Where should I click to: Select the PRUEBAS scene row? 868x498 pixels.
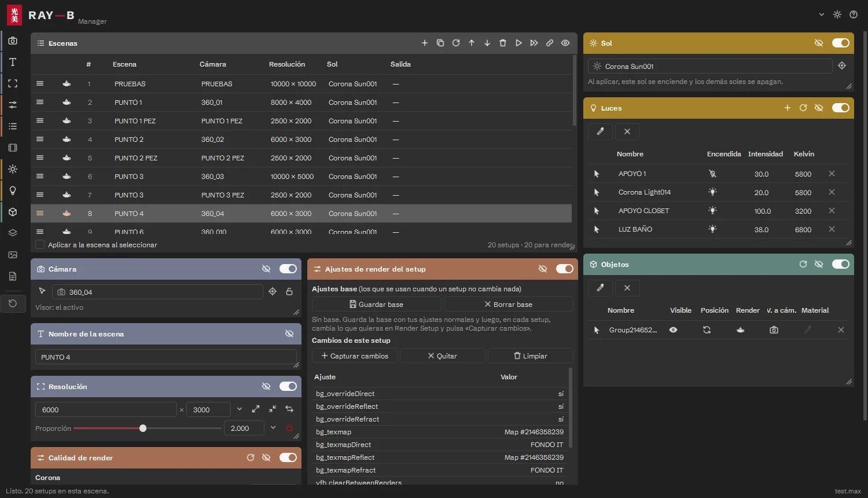click(x=301, y=84)
